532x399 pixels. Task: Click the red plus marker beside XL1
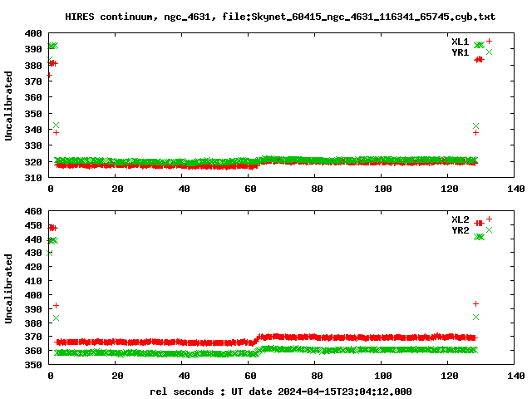489,41
